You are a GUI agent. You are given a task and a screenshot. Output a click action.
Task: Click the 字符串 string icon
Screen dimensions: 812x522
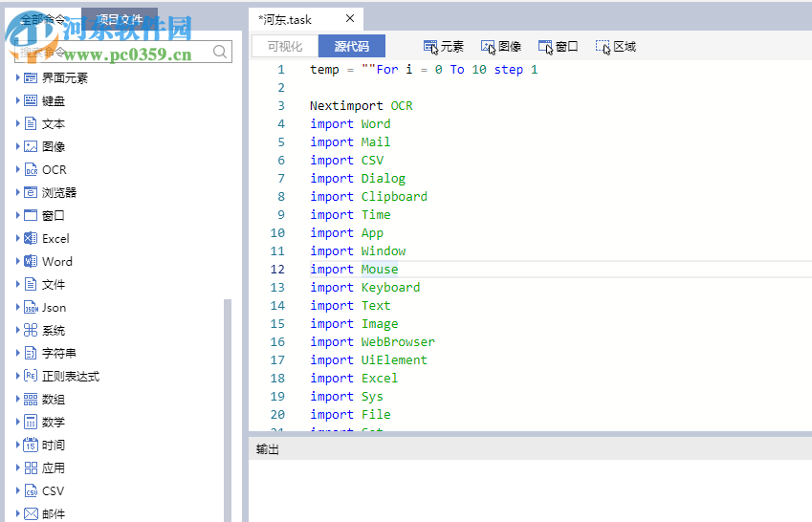31,353
